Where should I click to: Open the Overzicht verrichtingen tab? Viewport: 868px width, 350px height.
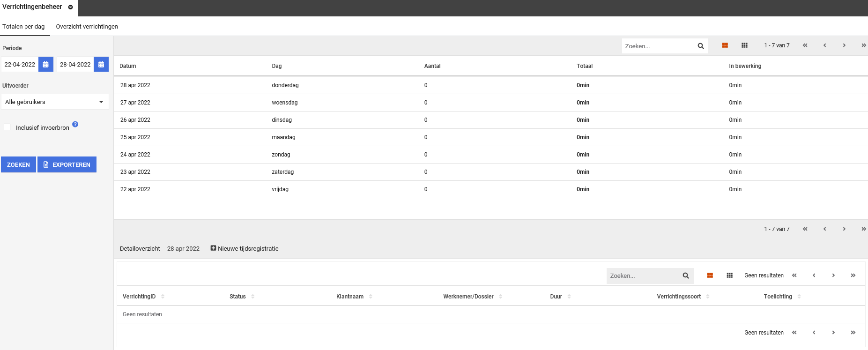[87, 27]
